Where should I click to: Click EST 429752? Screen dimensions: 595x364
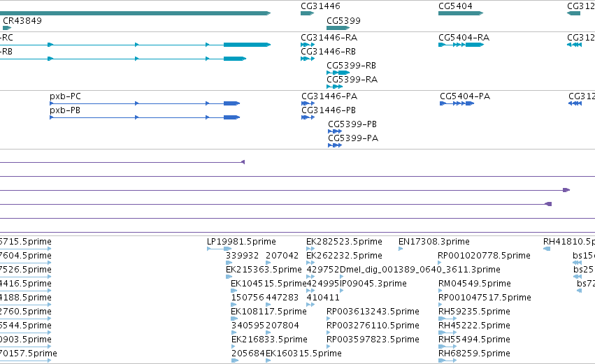tap(323, 270)
